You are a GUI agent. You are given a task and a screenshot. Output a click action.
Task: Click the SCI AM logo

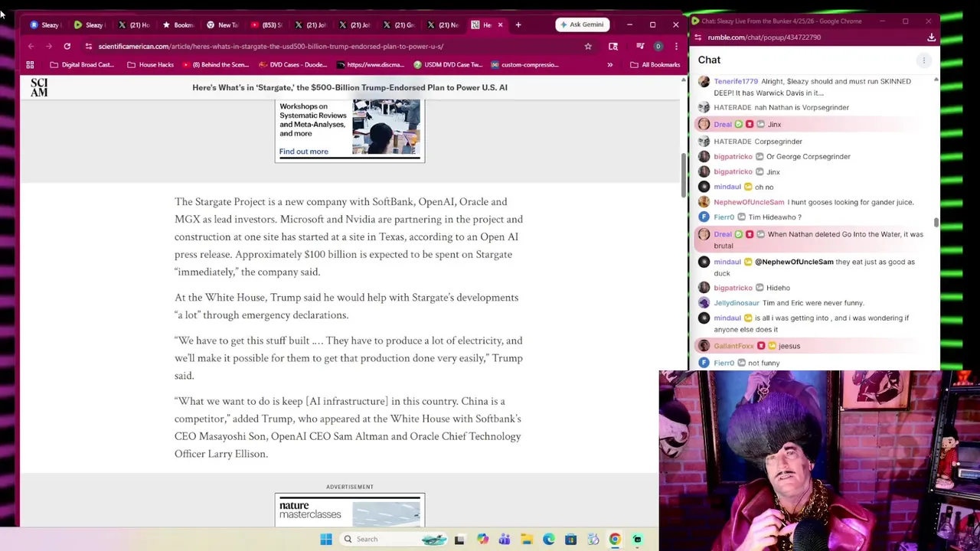[39, 87]
